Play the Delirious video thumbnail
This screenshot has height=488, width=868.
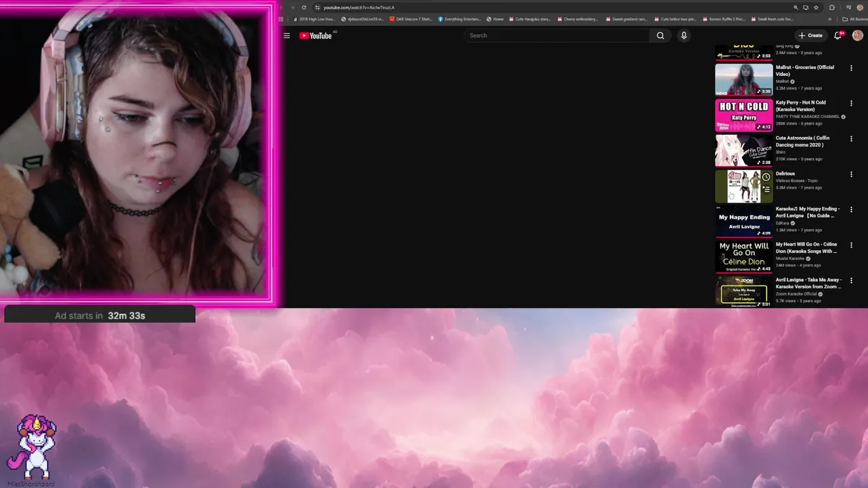[x=744, y=186]
